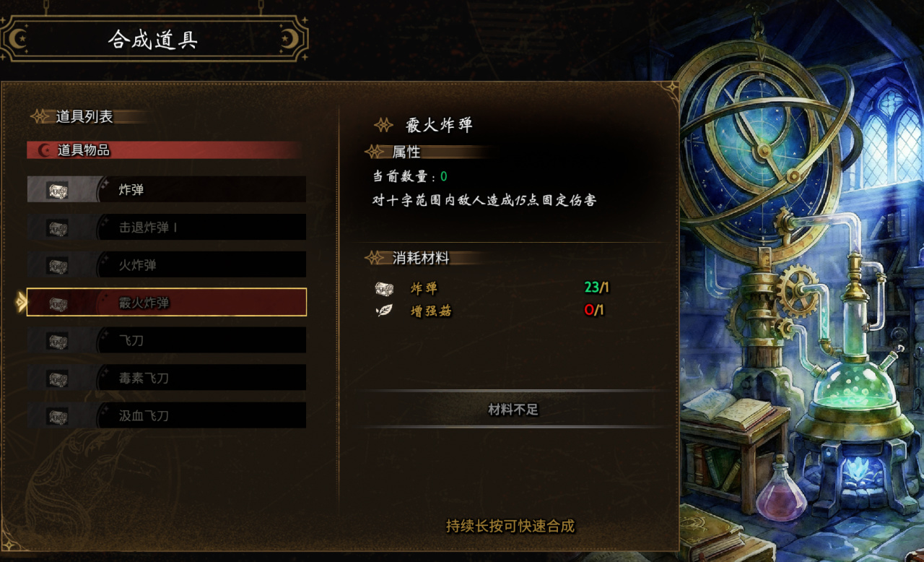Click the 材料不足 craft button
Screen dimensions: 924x562
coord(513,410)
